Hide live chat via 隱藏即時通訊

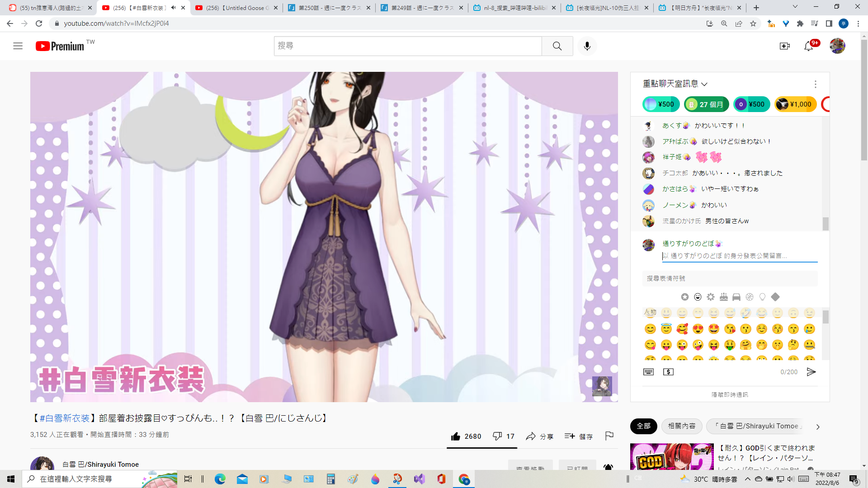730,394
